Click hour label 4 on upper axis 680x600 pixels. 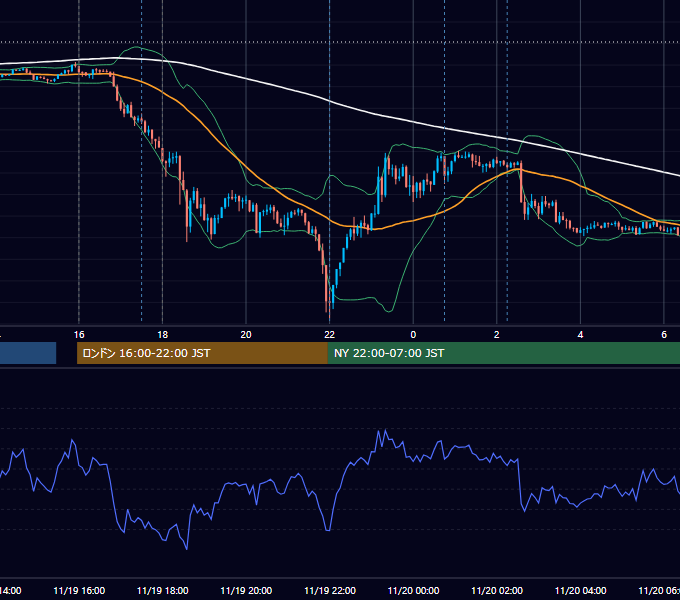pyautogui.click(x=580, y=334)
